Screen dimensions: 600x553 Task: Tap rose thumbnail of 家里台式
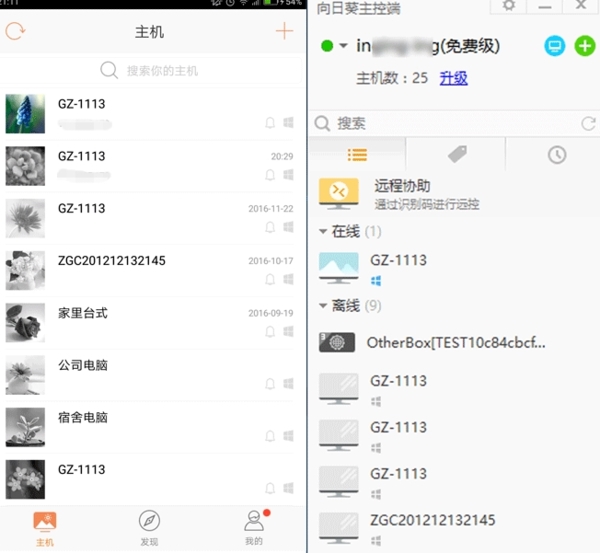(25, 323)
